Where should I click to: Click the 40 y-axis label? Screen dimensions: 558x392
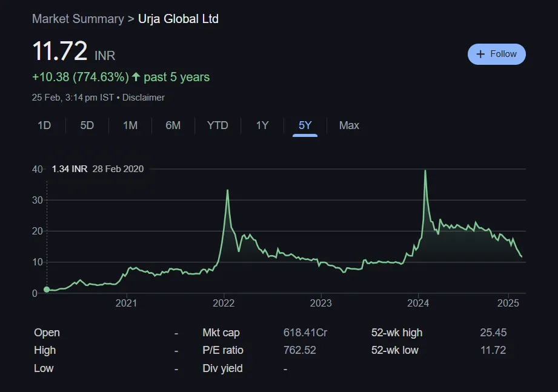tap(38, 169)
